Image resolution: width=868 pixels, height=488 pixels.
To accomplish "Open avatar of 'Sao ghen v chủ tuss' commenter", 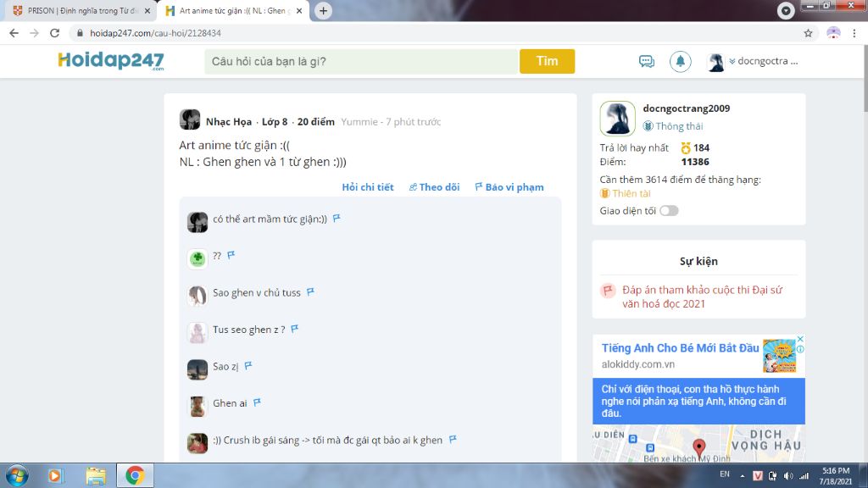I will [198, 296].
